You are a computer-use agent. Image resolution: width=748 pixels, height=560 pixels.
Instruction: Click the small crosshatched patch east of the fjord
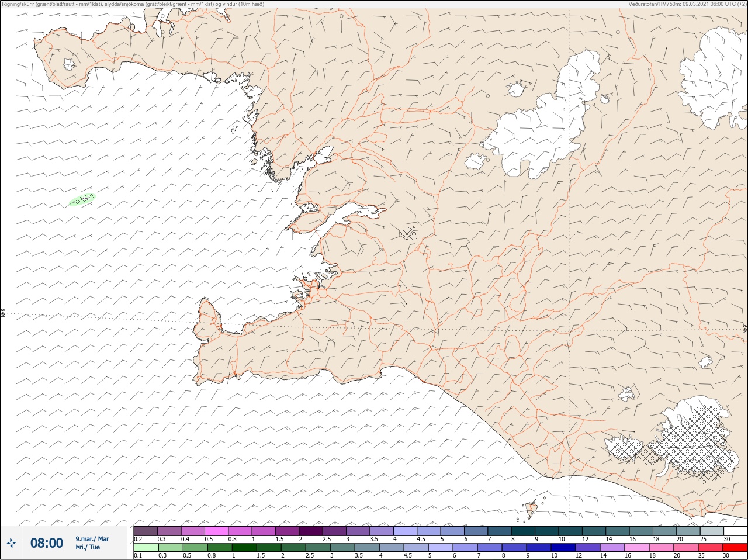409,233
